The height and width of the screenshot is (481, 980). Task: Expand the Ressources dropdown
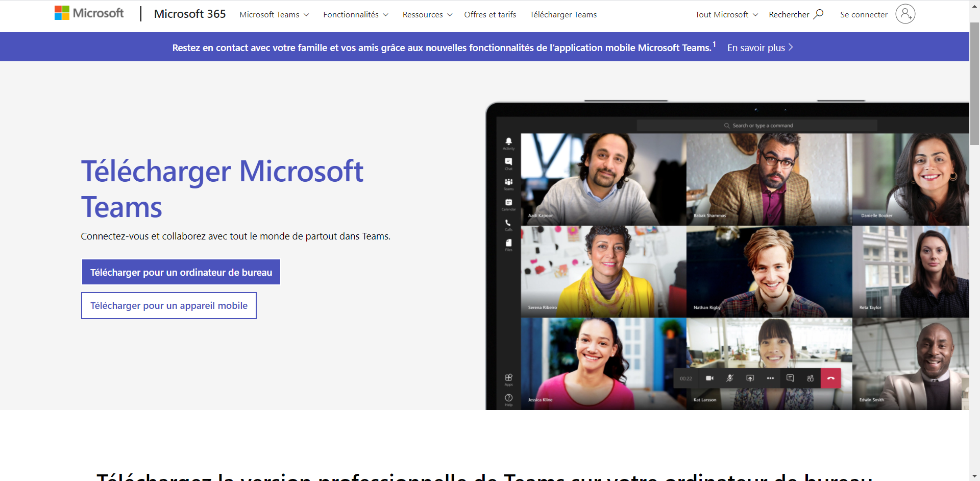427,15
